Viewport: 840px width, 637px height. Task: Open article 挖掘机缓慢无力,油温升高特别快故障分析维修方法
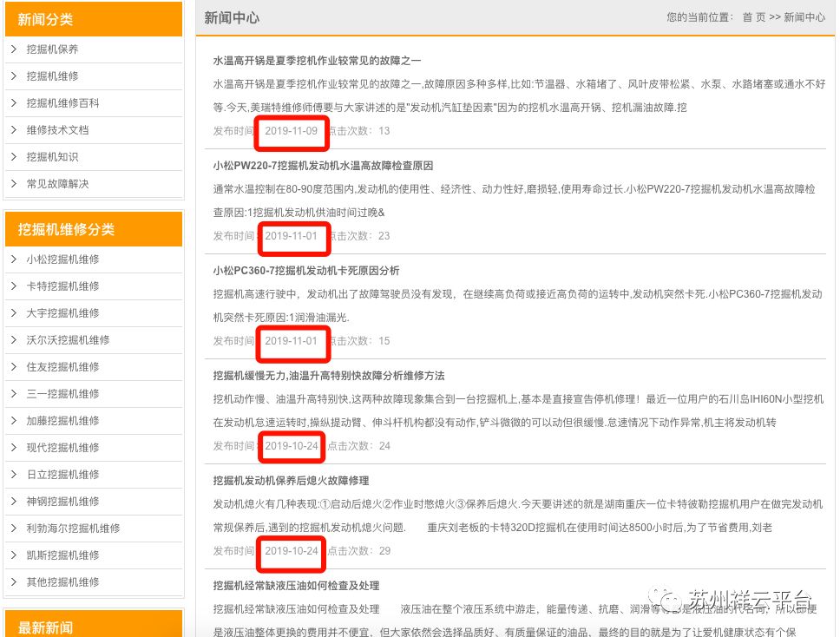[329, 376]
